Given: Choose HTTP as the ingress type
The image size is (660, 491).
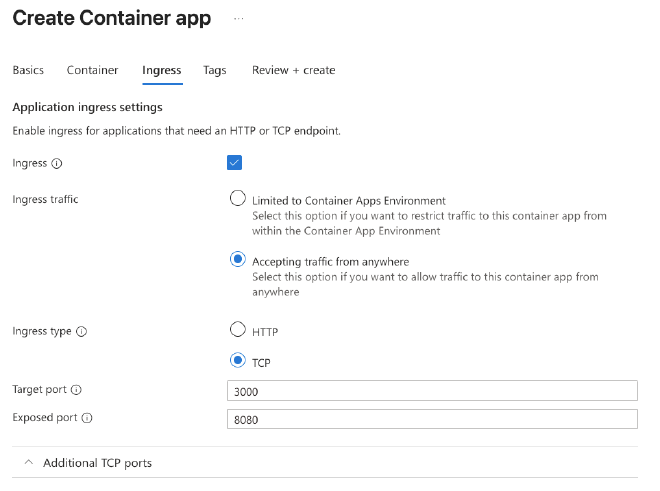Looking at the screenshot, I should [x=238, y=329].
